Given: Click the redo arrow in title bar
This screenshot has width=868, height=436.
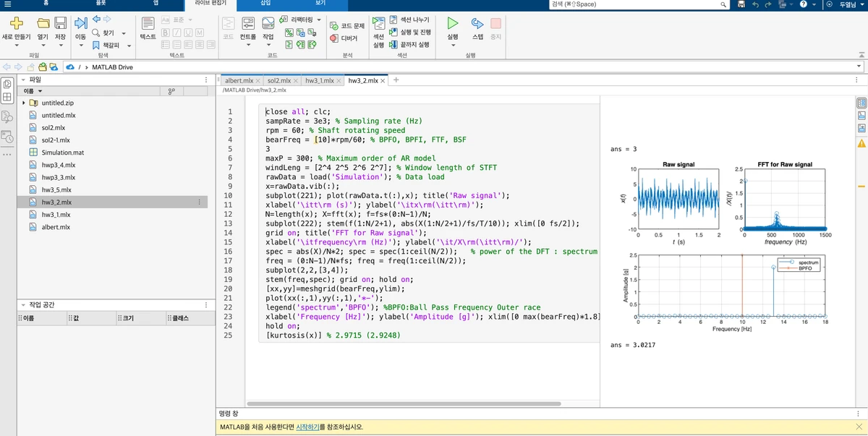Looking at the screenshot, I should coord(770,4).
